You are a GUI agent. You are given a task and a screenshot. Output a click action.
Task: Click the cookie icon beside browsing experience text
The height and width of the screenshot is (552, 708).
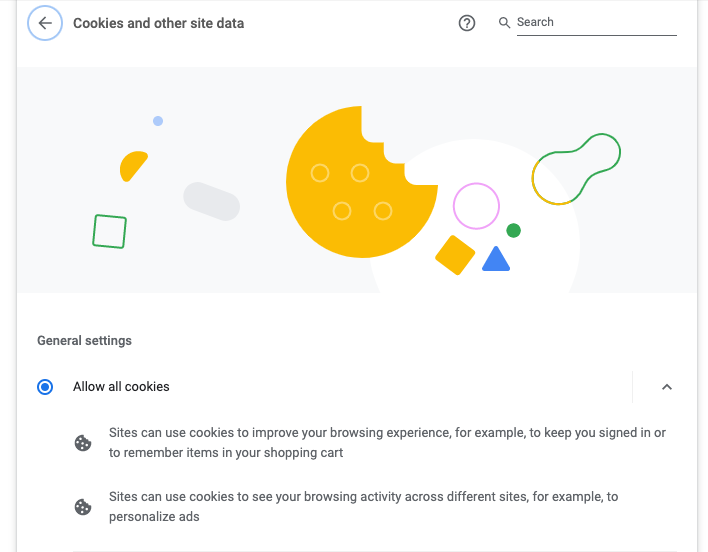pyautogui.click(x=83, y=443)
